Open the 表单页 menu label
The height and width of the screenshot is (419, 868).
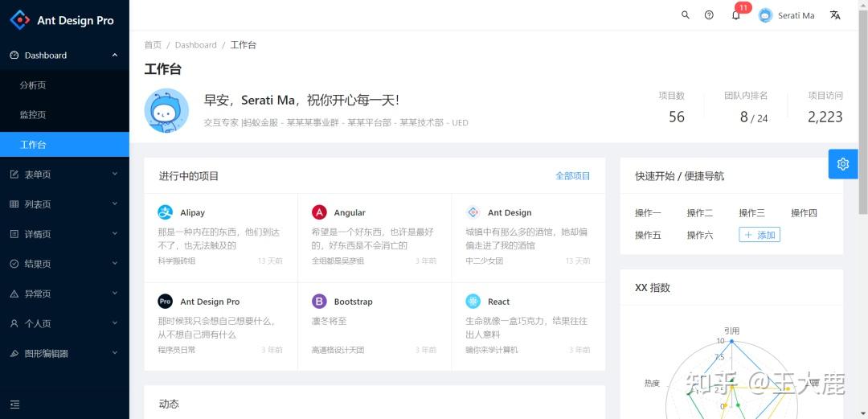pos(38,175)
